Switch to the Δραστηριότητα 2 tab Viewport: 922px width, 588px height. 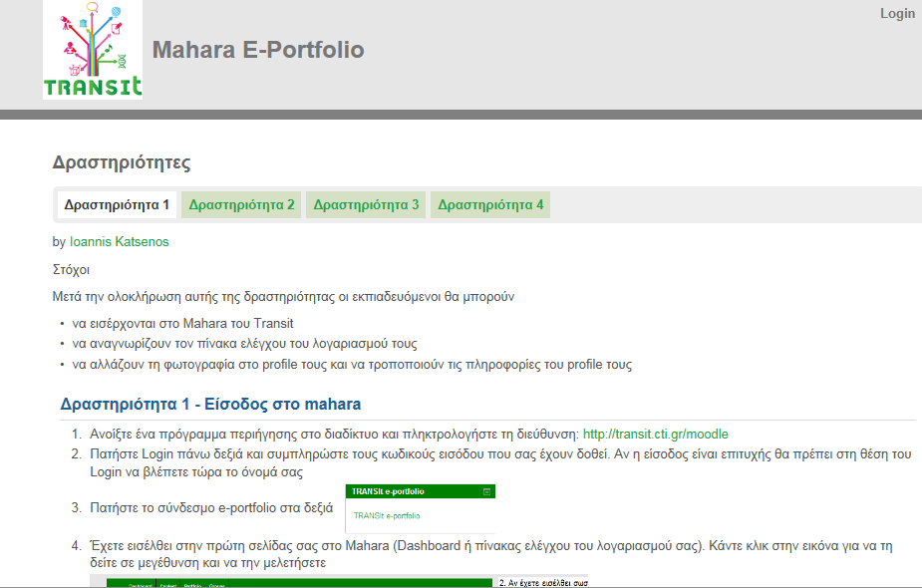pos(241,204)
